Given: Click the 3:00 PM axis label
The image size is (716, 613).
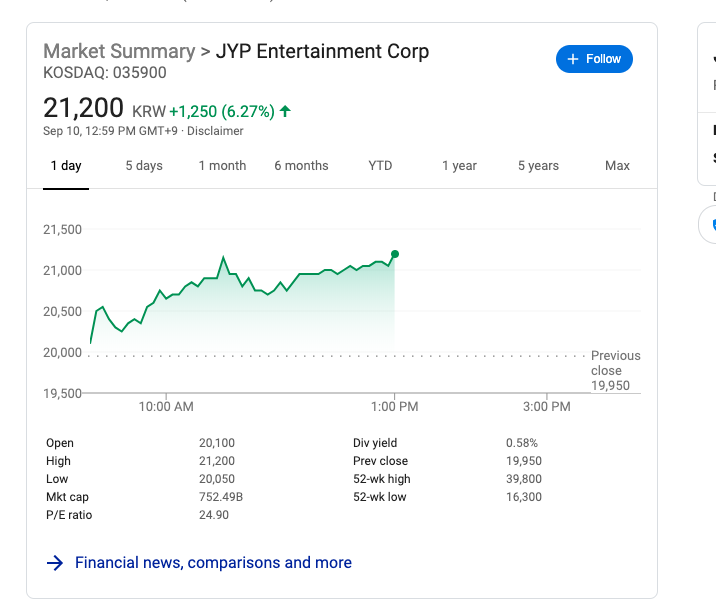Looking at the screenshot, I should [547, 407].
